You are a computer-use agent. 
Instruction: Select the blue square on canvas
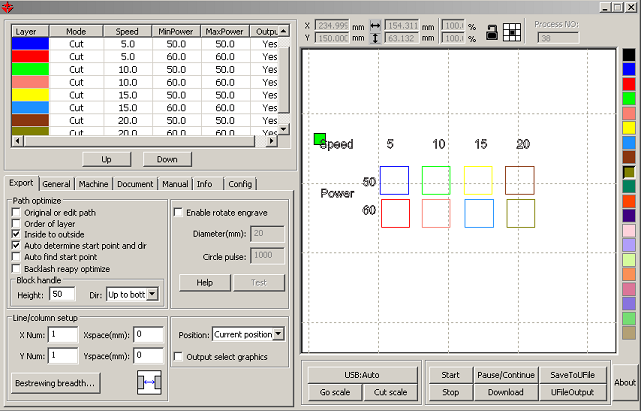coord(394,180)
